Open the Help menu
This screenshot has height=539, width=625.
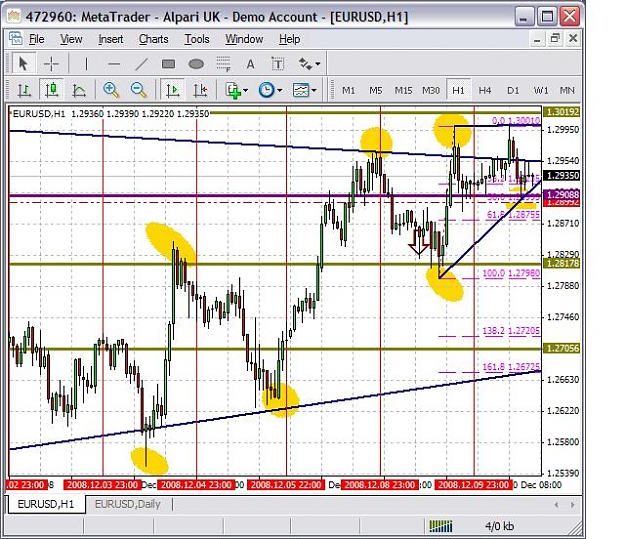point(289,39)
